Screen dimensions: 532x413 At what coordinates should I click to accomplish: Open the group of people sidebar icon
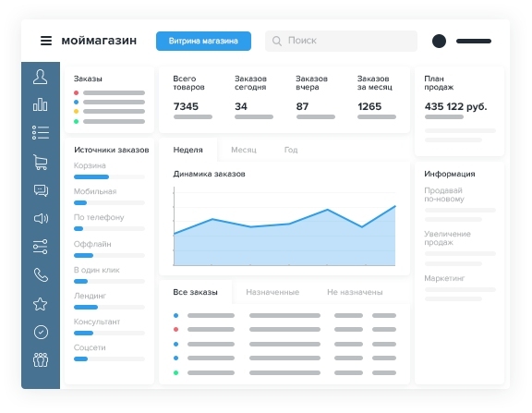(x=41, y=359)
